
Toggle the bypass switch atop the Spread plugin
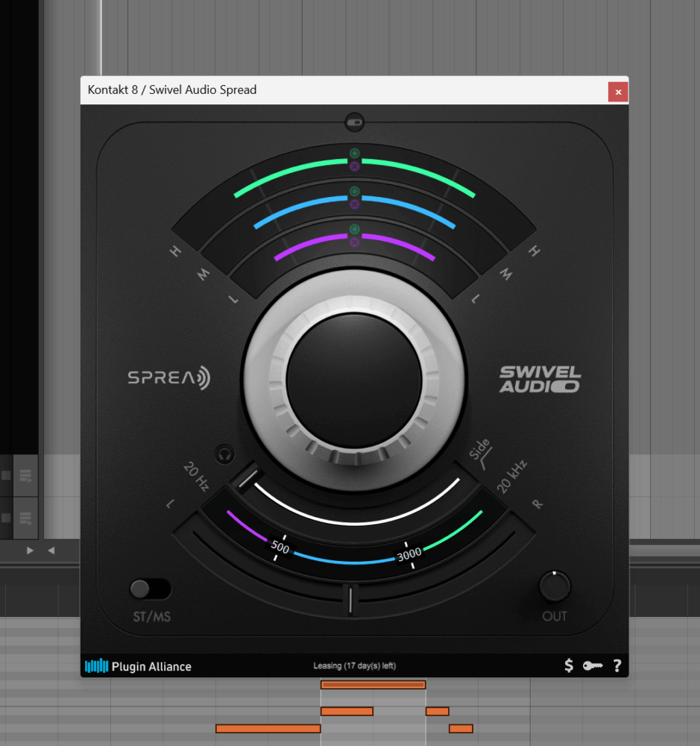pos(354,122)
